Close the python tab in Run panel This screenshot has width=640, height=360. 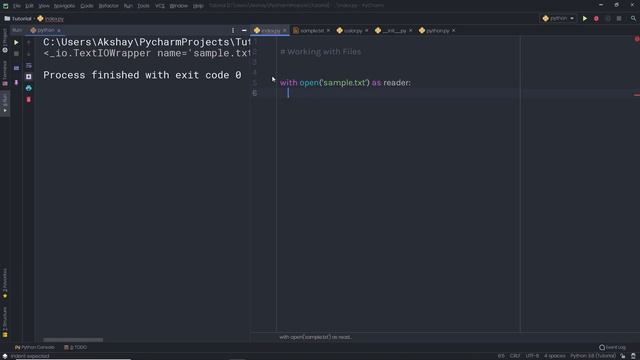(x=59, y=31)
